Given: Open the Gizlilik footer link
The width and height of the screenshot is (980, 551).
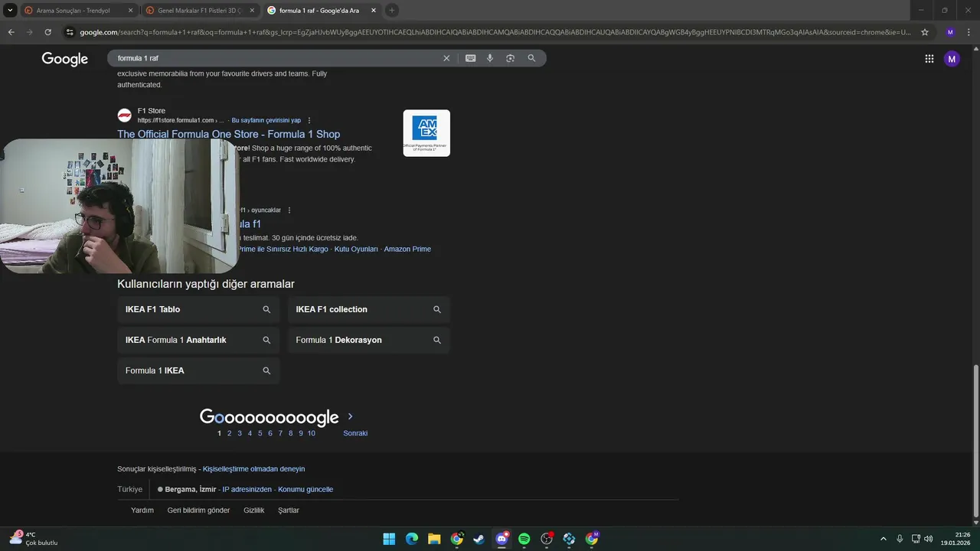Looking at the screenshot, I should pyautogui.click(x=254, y=510).
